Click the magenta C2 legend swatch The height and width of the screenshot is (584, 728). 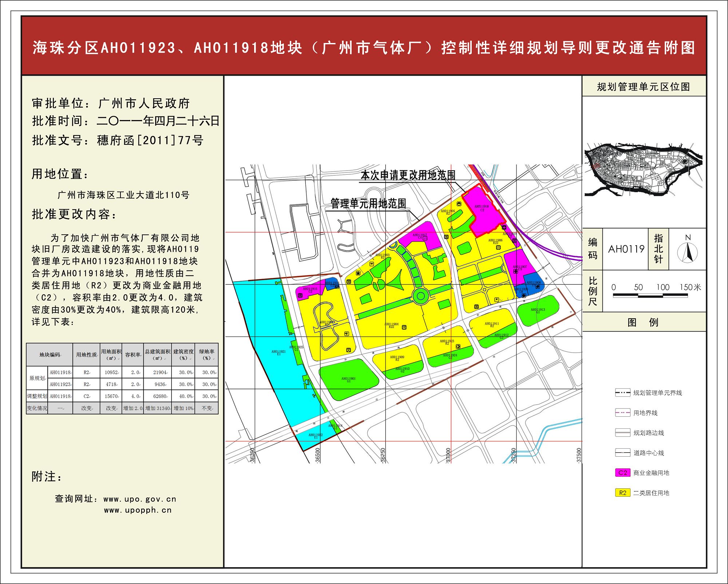pyautogui.click(x=622, y=473)
